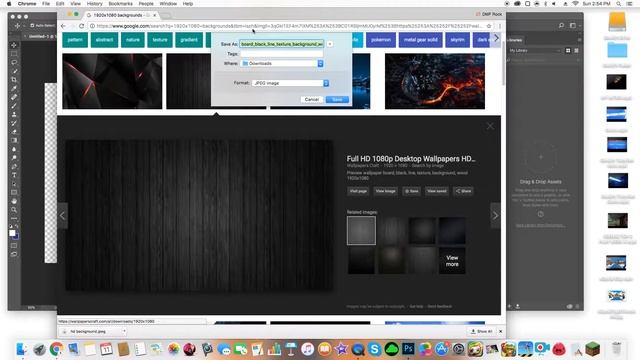
Task: Click Save in the save dialog
Action: 337,100
